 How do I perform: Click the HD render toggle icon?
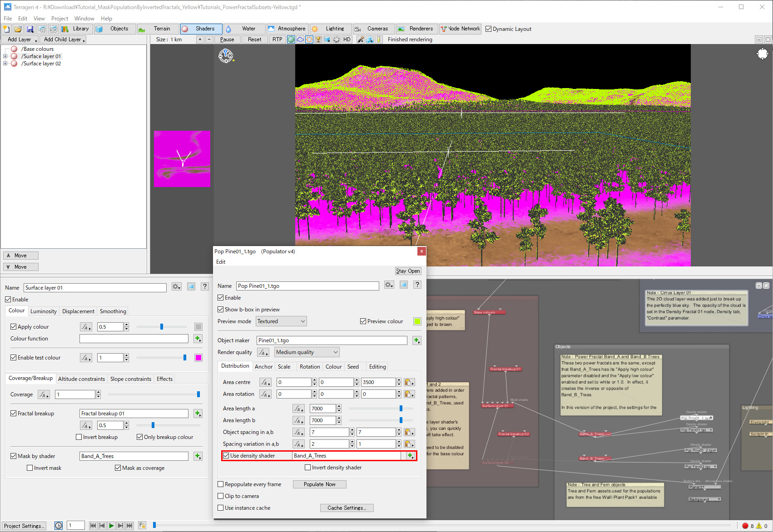coord(347,39)
